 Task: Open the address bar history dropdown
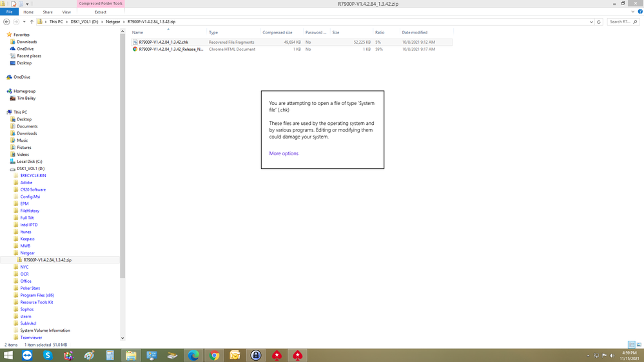591,22
